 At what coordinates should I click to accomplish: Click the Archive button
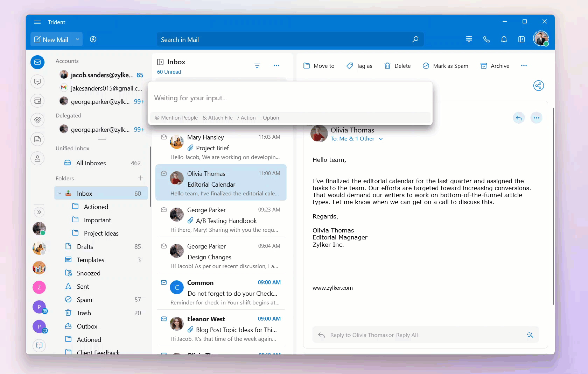point(495,66)
